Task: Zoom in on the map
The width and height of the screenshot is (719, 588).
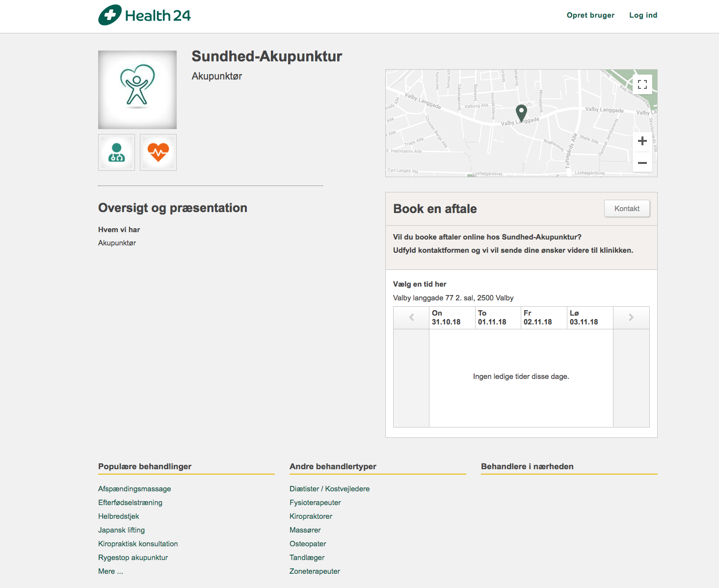Action: (642, 141)
